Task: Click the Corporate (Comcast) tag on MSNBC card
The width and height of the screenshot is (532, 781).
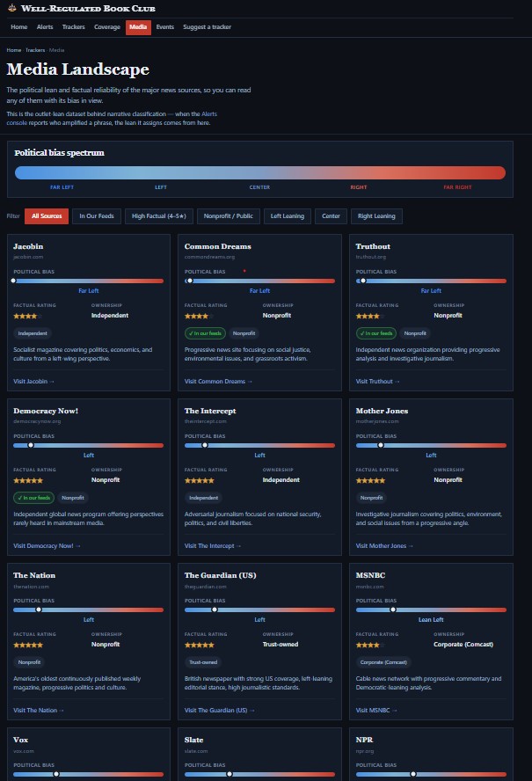Action: point(383,662)
